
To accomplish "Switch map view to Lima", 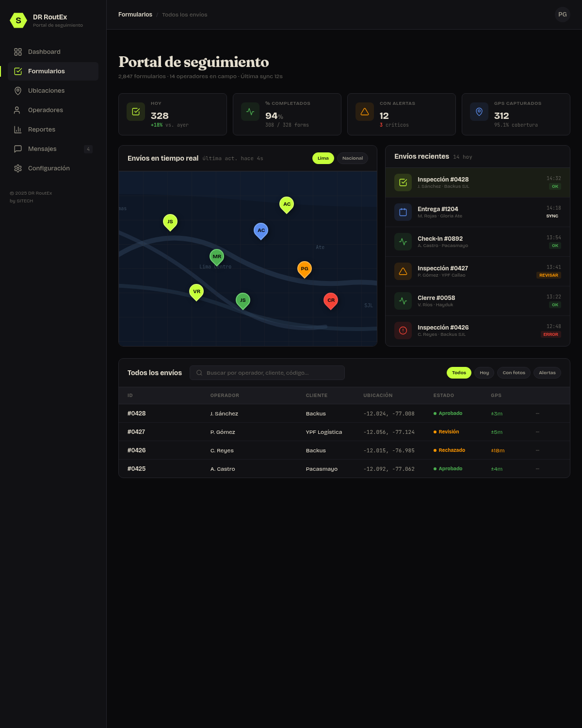I will pyautogui.click(x=323, y=158).
